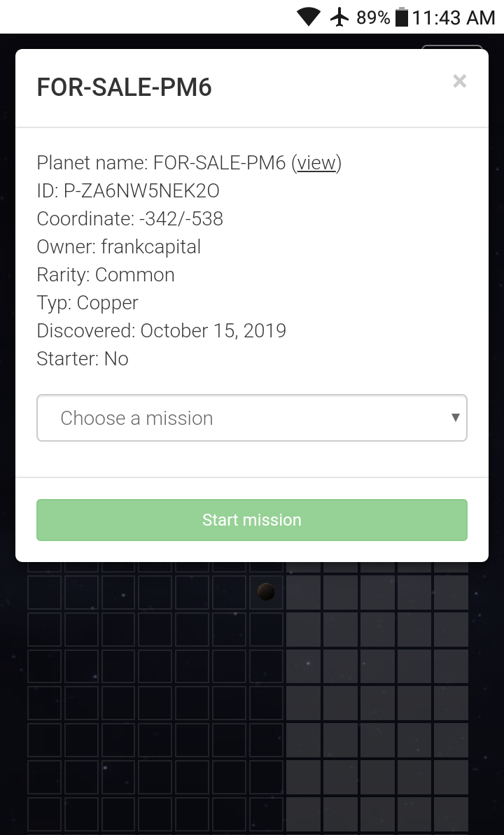
Task: Click the Coordinate -342/-538 line
Action: pos(129,219)
